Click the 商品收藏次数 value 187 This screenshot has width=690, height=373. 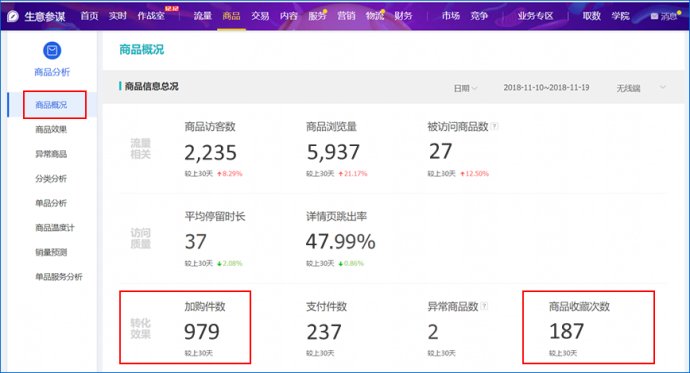coord(567,331)
